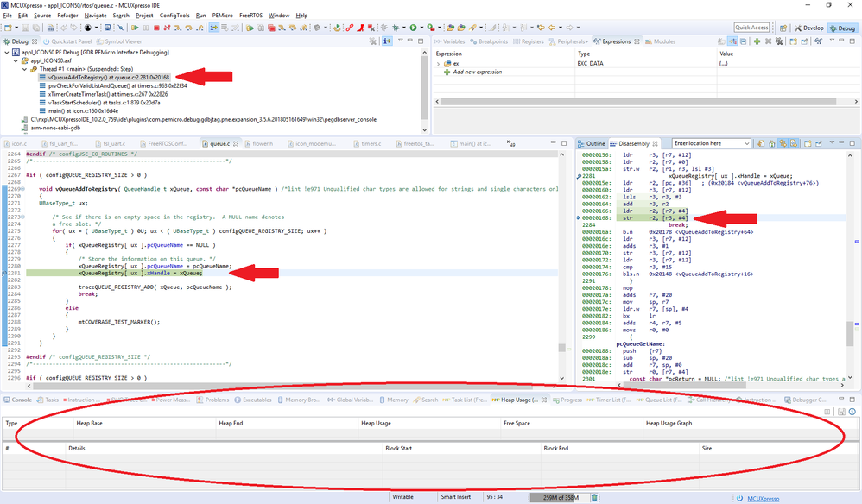
Task: Switch to the icon.c editor tab
Action: coord(16,143)
